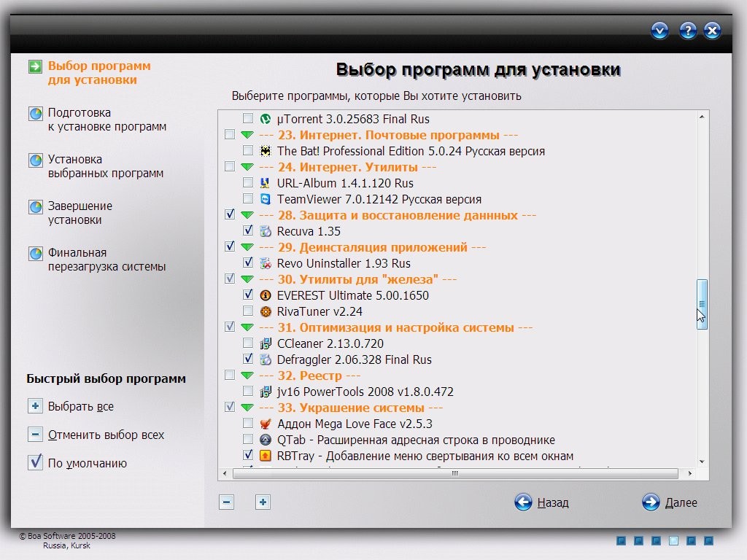Viewport: 747px width, 560px height.
Task: Uncheck Defraggler 2.06.328 Final Rus checkbox
Action: [248, 359]
